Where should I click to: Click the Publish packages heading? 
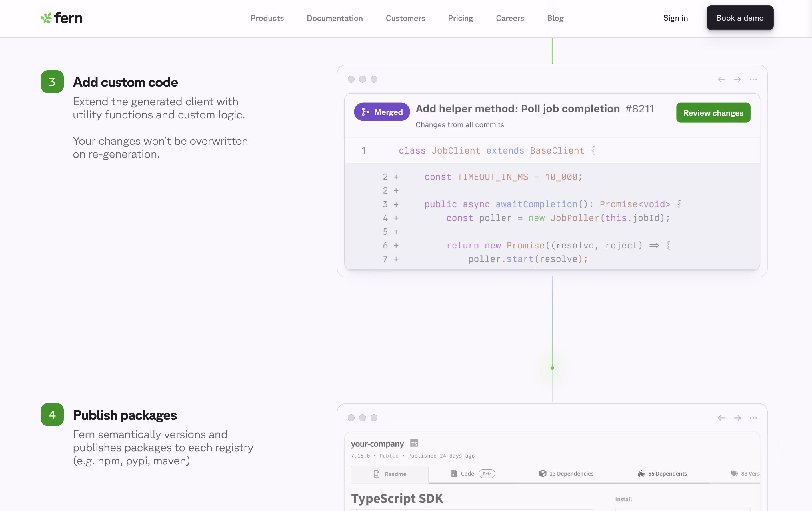point(125,415)
